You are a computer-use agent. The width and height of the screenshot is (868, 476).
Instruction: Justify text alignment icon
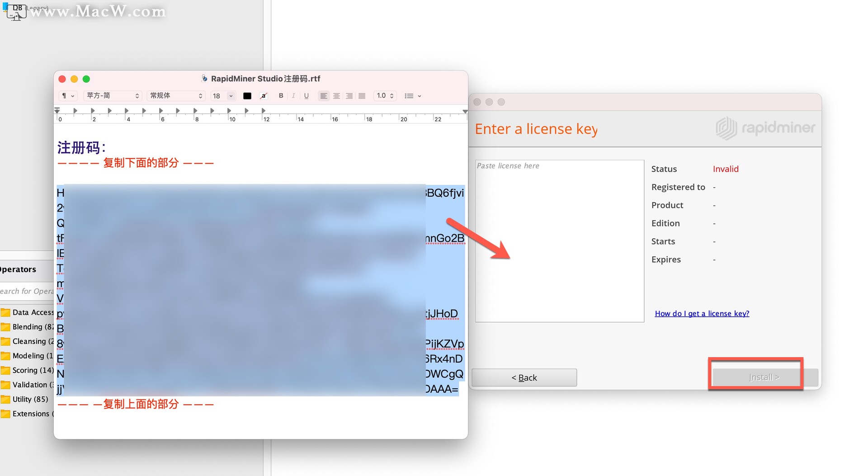pyautogui.click(x=362, y=96)
